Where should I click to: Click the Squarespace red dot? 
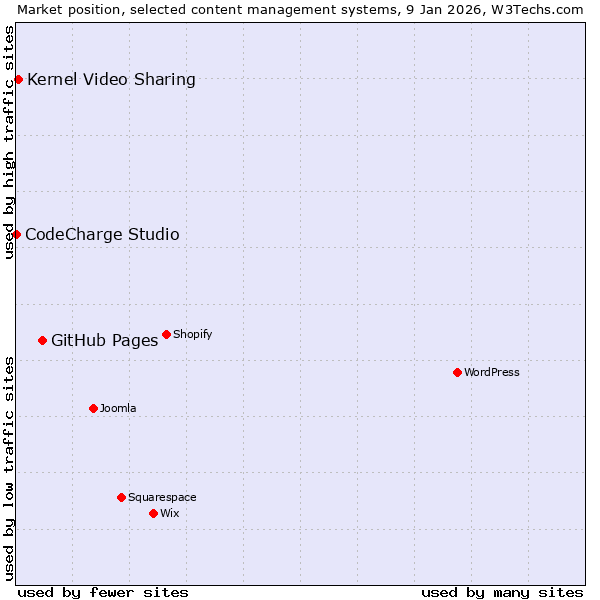click(x=121, y=497)
